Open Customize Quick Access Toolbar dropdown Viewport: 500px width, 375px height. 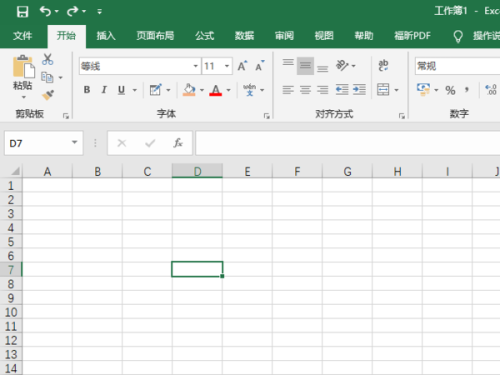[x=99, y=12]
